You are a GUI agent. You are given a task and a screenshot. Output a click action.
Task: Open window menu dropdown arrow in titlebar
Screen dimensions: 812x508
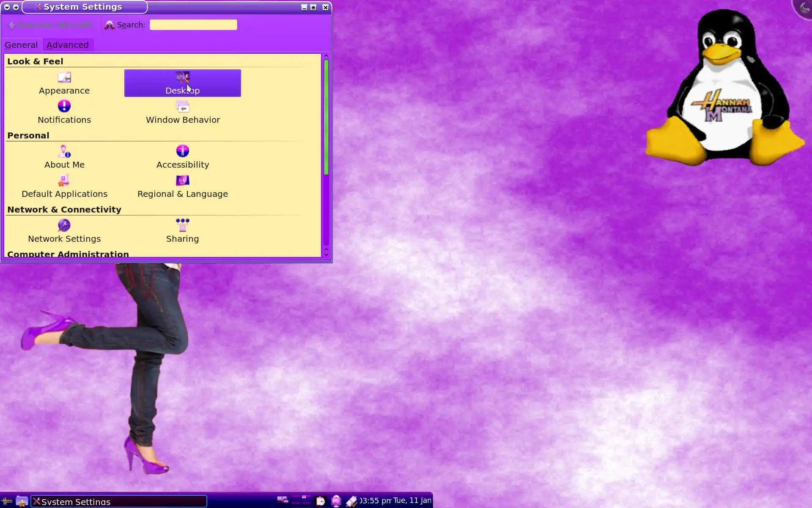(7, 7)
